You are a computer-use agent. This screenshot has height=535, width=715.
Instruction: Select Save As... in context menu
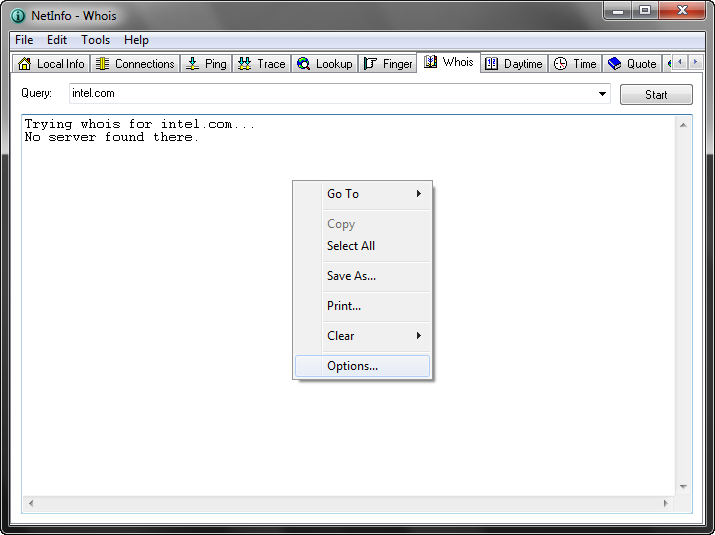(351, 276)
